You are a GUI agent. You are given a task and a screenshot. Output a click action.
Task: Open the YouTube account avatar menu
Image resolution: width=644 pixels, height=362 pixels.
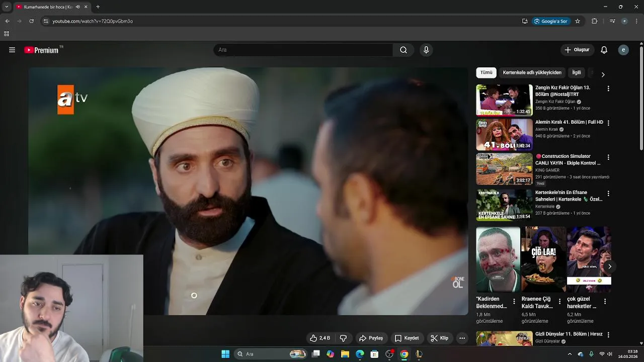coord(623,50)
